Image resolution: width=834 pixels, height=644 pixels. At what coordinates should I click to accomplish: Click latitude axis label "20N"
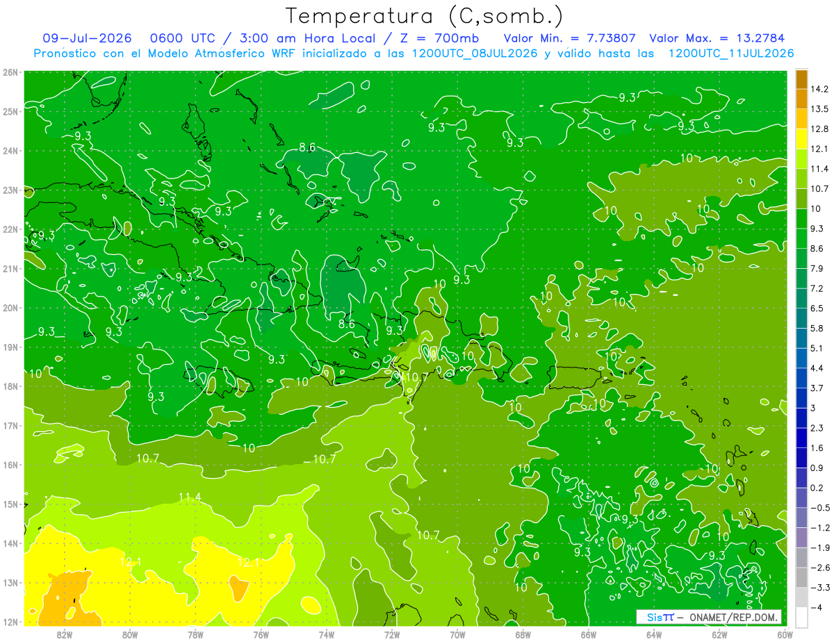pos(10,308)
